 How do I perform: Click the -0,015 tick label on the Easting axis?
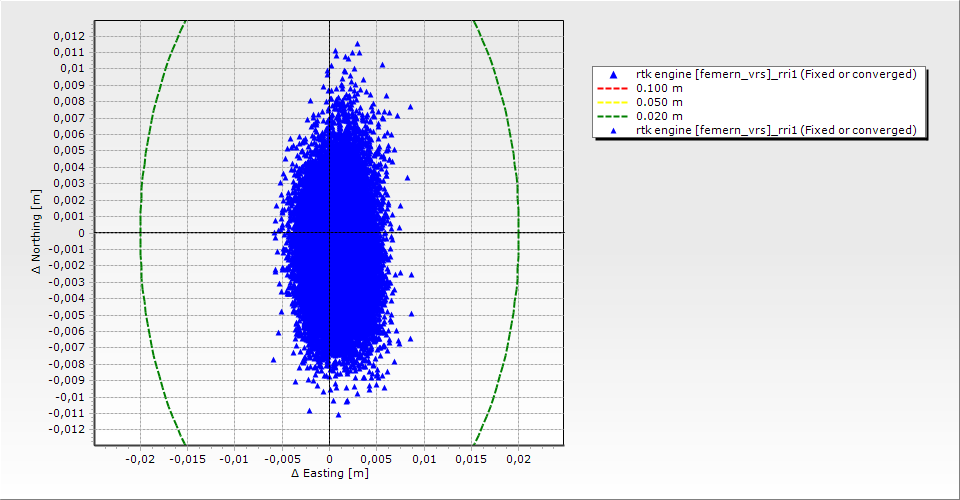tap(186, 459)
